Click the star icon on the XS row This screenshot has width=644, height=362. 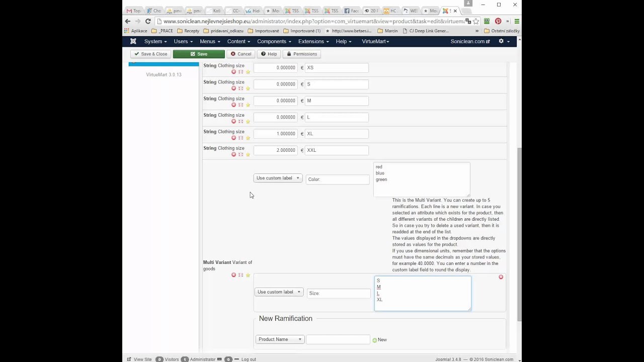click(248, 72)
